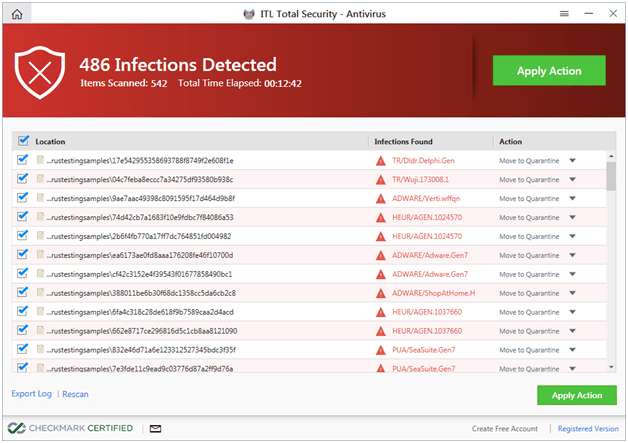Sort by the Location column header
Screen dimensions: 628x443
[x=50, y=142]
